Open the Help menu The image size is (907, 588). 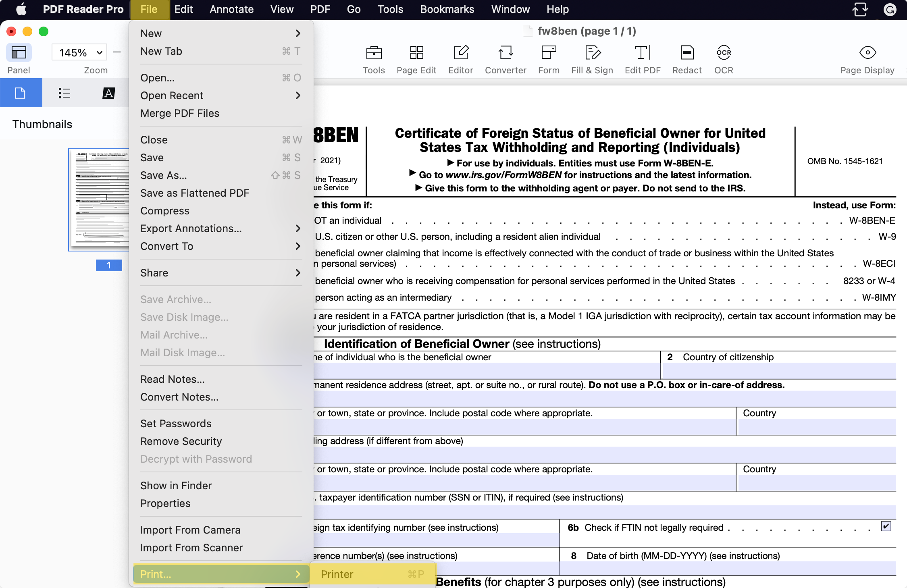(x=558, y=9)
